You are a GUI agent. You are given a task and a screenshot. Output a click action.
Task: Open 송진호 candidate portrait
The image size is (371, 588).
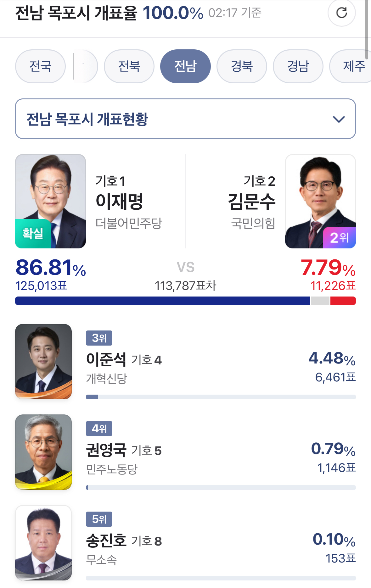43,543
